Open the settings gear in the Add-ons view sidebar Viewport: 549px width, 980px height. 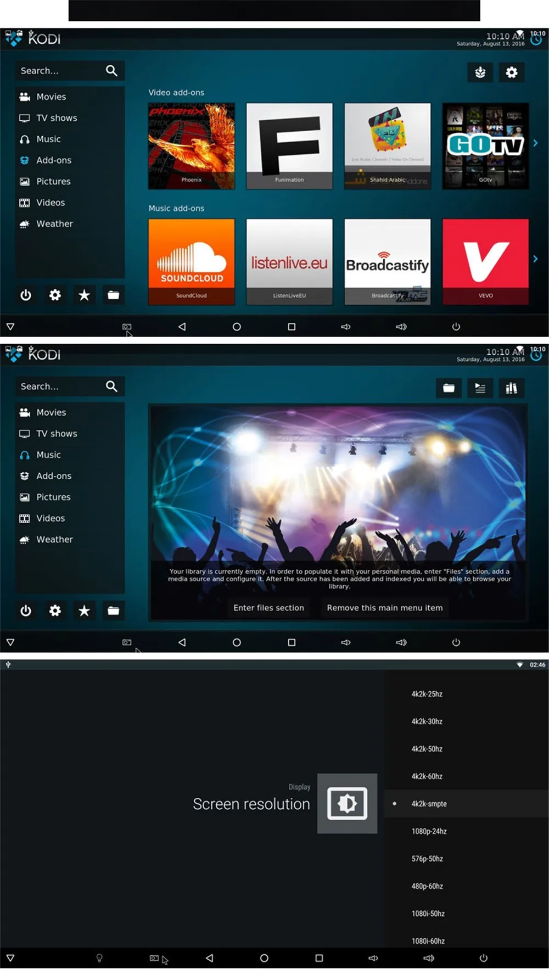pyautogui.click(x=55, y=295)
